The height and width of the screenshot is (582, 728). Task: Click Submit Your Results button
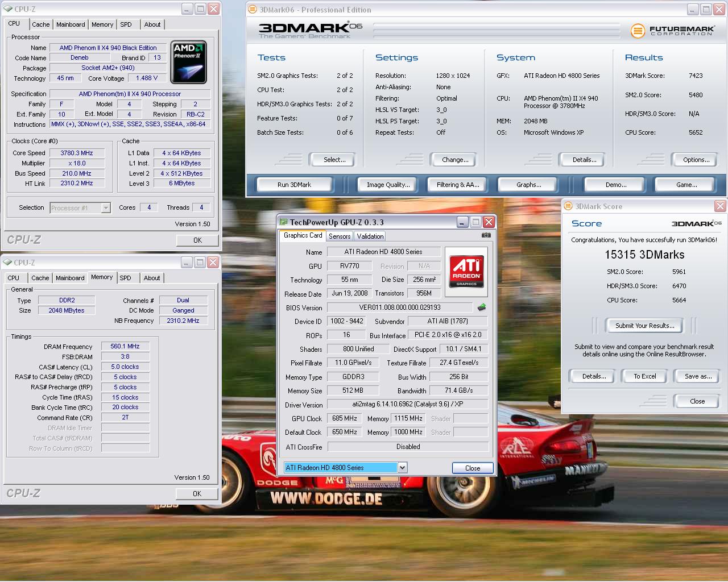645,326
